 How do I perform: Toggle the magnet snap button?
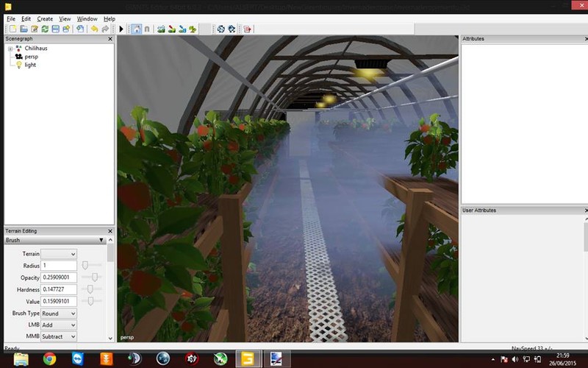click(147, 29)
